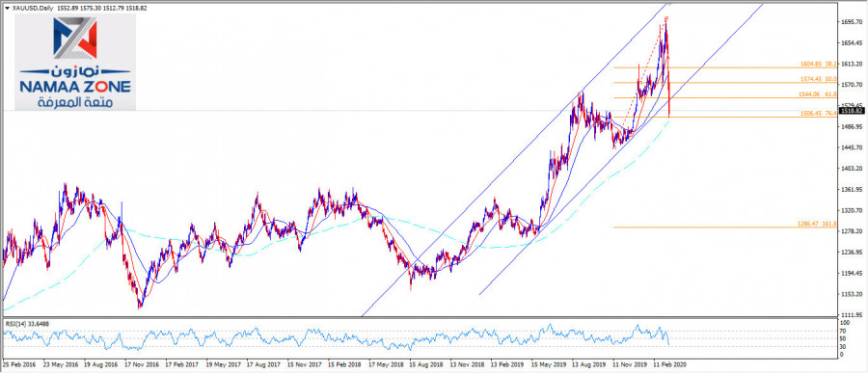Click the RSI 30 level scale label
This screenshot has height=373, width=868.
pyautogui.click(x=844, y=346)
